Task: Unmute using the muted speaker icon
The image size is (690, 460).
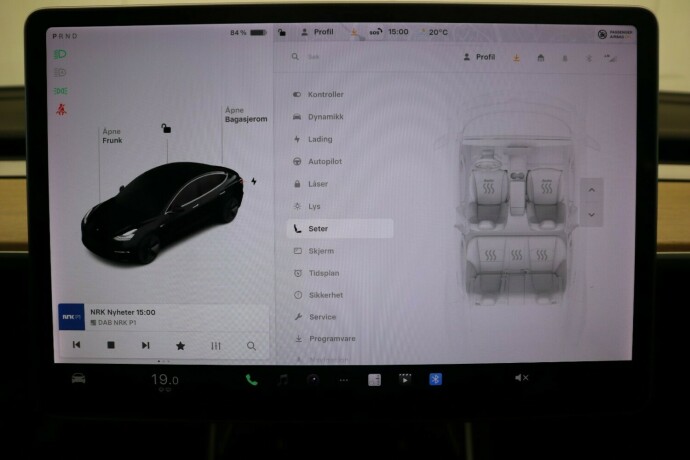Action: pos(521,378)
